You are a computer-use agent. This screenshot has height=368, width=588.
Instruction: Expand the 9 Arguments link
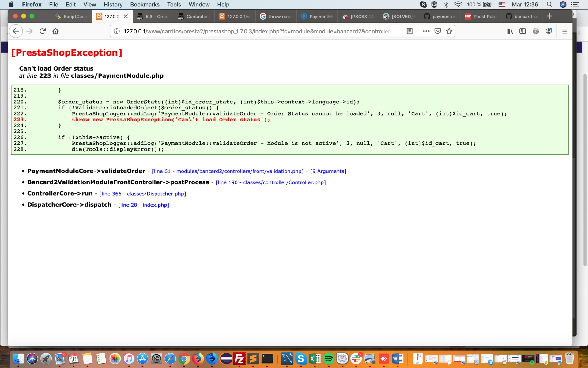pyautogui.click(x=328, y=171)
